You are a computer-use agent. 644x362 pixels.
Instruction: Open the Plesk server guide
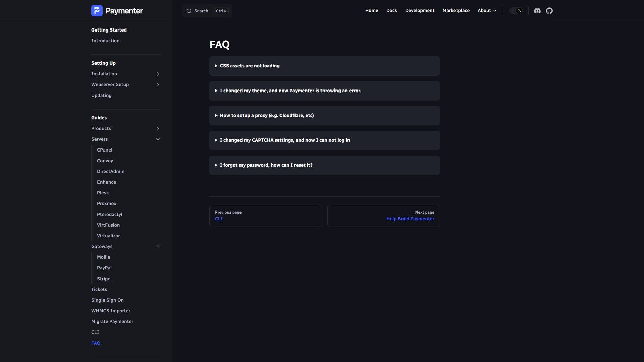103,193
